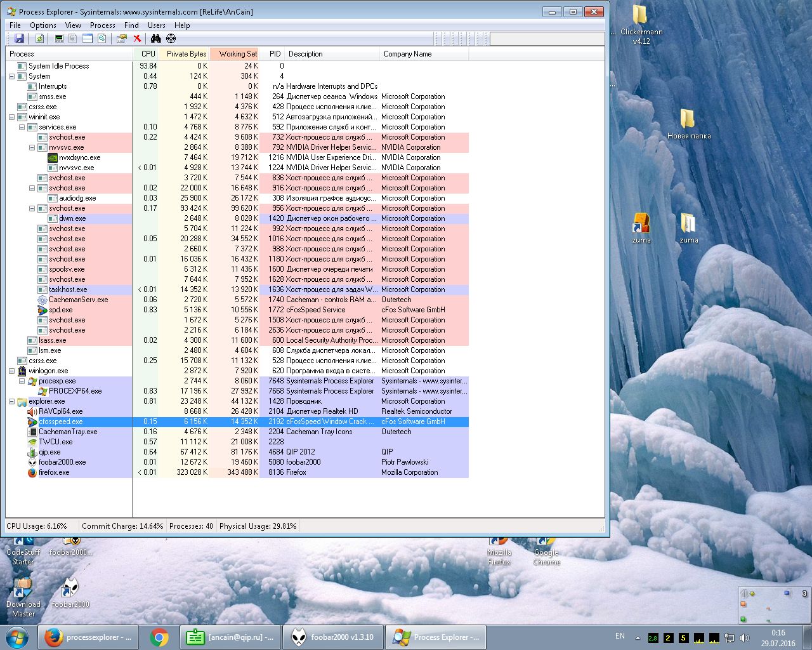Screen dimensions: 812x650
Task: Switch to foobar2000 v1.3.10 taskbar button
Action: (x=333, y=637)
